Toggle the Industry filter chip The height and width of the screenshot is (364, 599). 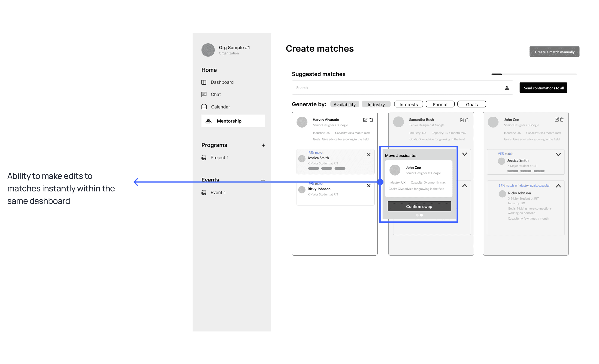click(376, 104)
